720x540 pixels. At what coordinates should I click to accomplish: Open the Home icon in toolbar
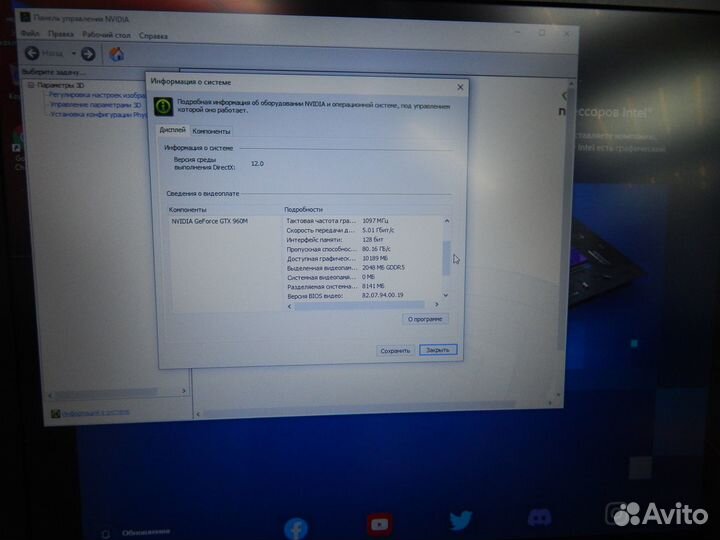(x=116, y=55)
